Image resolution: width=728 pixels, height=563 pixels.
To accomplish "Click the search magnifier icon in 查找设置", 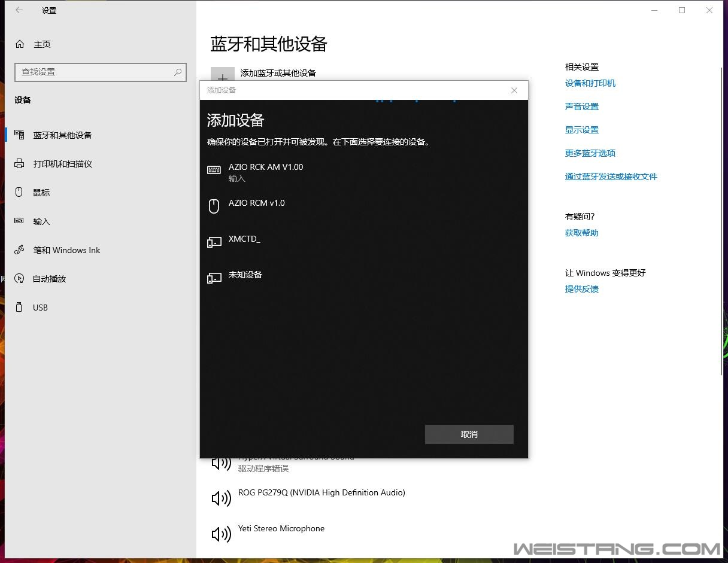I will [178, 72].
